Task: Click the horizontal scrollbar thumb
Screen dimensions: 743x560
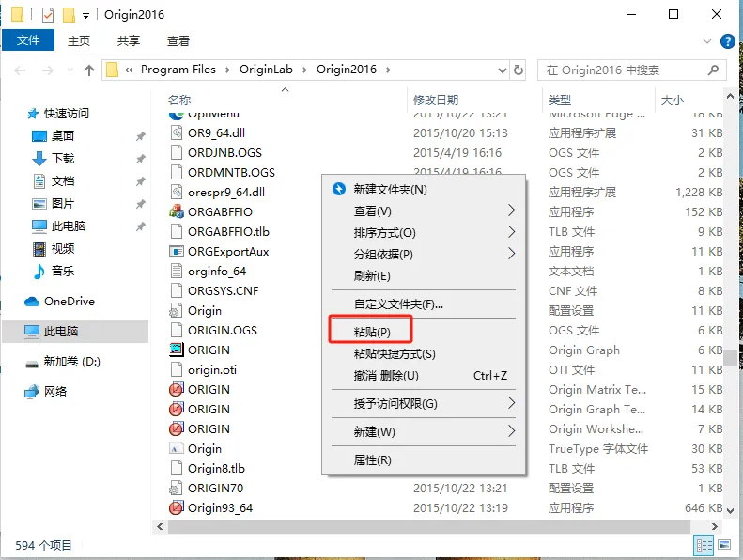Action: point(429,526)
